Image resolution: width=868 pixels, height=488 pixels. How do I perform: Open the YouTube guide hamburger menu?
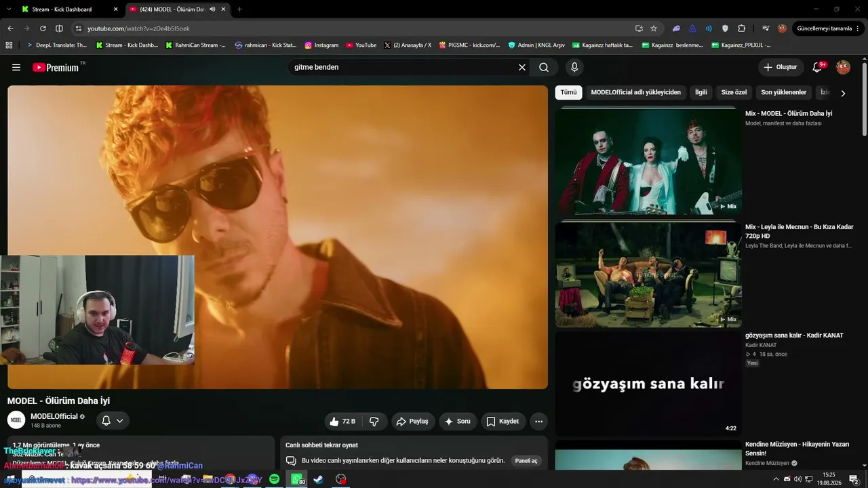click(x=16, y=67)
